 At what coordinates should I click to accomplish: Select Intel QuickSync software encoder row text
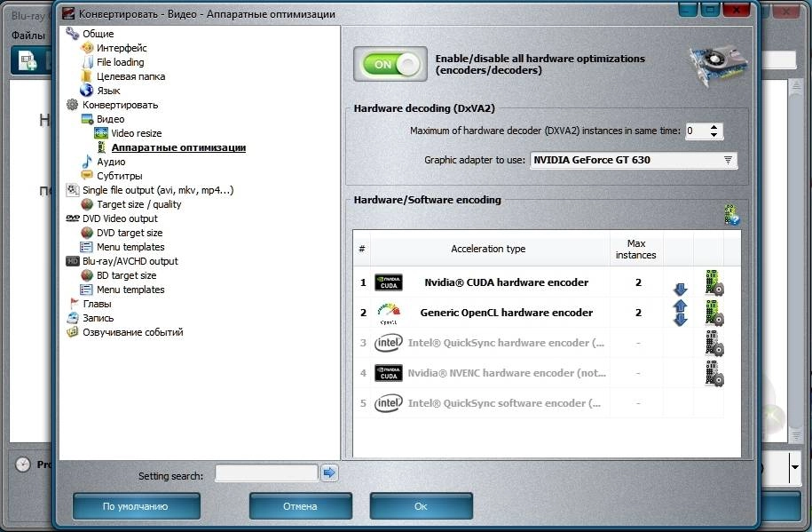pyautogui.click(x=504, y=403)
